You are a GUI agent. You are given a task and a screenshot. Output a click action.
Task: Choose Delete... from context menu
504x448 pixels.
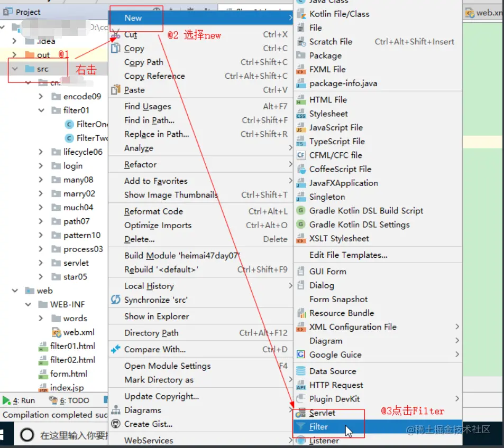201,239
